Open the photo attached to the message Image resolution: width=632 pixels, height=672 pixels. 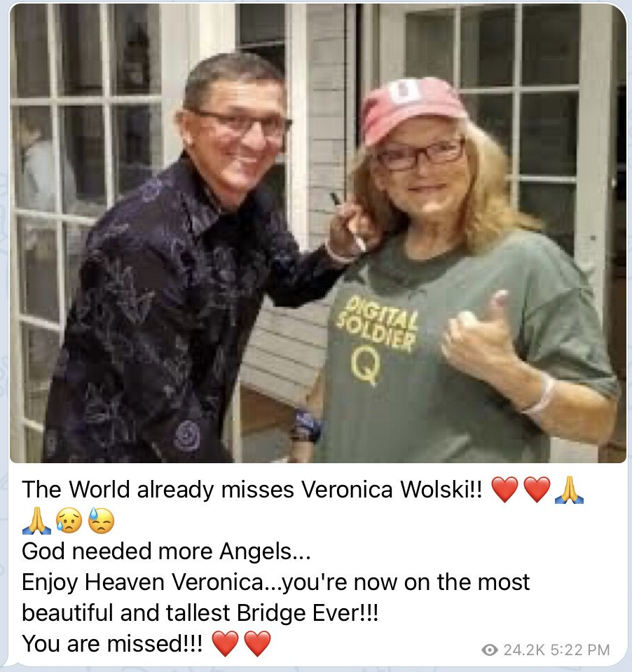click(x=318, y=233)
